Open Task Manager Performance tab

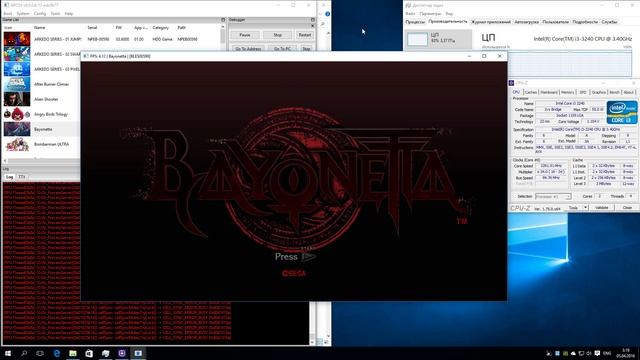click(448, 22)
